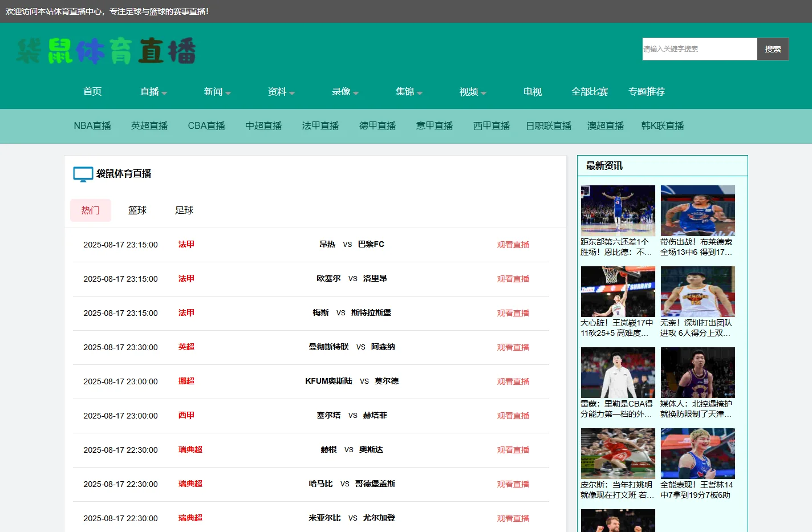Click the monitor icon beside 袋鼠体育直播 heading
The image size is (812, 532).
coord(83,174)
